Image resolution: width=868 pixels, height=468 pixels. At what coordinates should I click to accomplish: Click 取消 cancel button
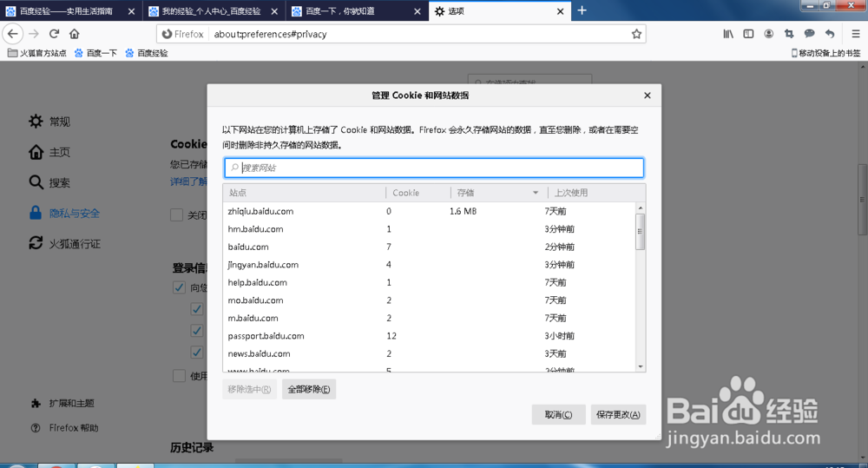(x=558, y=415)
